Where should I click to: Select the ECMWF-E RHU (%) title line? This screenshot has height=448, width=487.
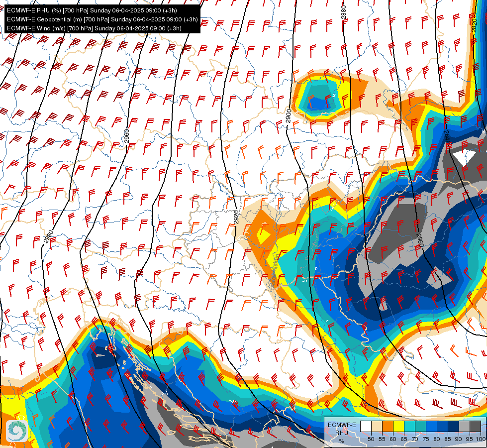coord(92,10)
